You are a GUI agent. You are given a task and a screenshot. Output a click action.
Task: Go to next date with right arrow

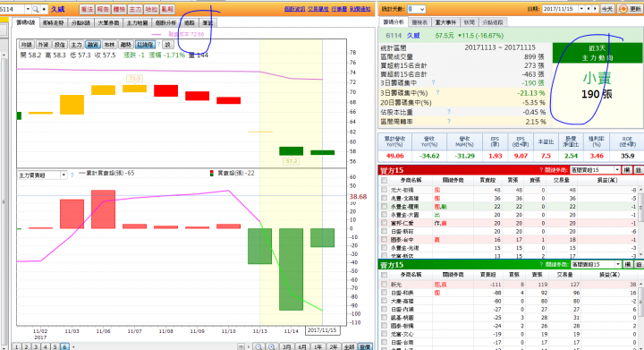coord(595,9)
